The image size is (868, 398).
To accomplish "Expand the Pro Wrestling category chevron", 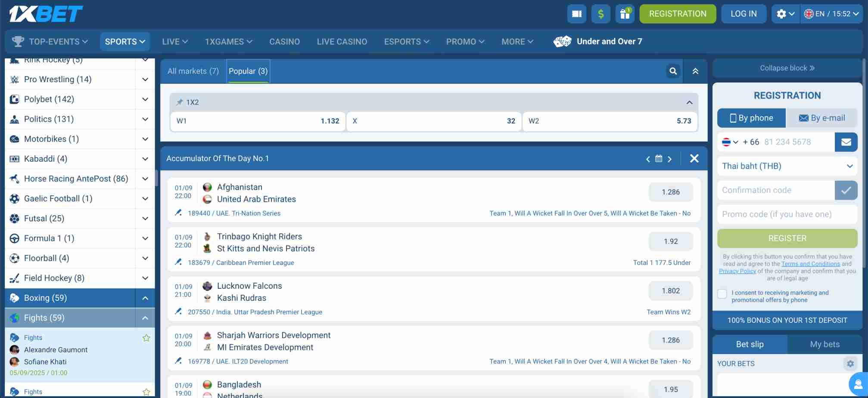I will coord(145,80).
